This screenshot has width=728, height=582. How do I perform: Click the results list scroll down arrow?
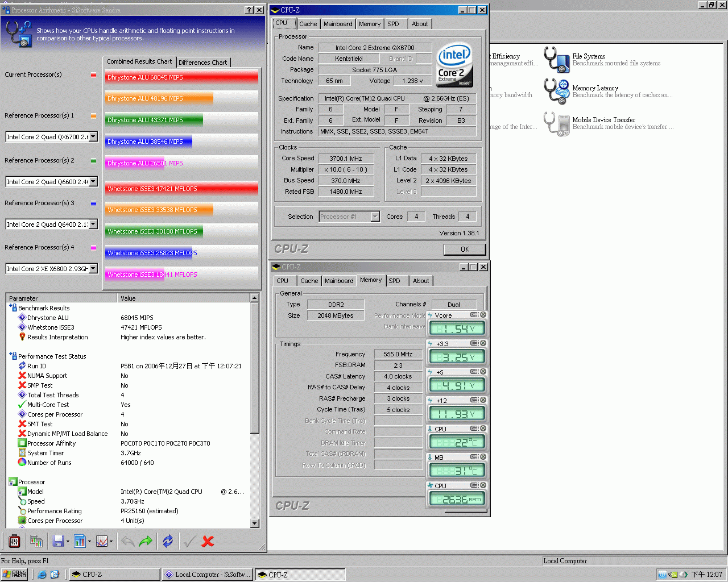pyautogui.click(x=254, y=523)
